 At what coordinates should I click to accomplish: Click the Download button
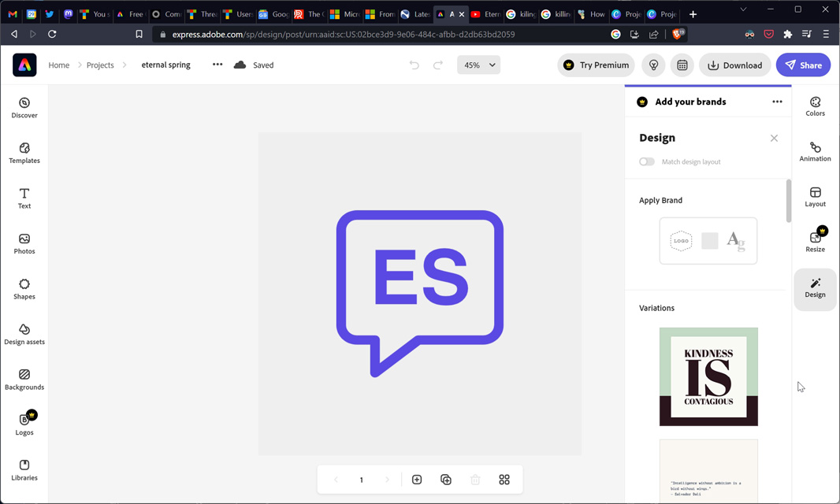[735, 65]
